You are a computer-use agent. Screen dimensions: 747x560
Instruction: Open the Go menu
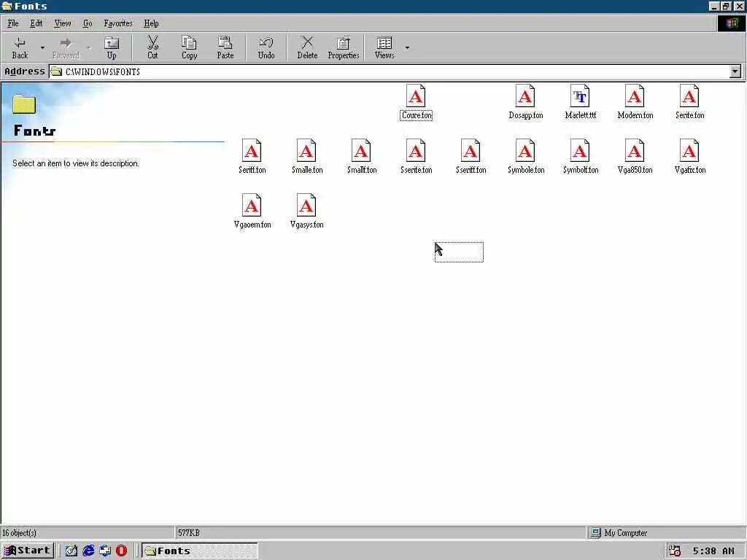click(x=88, y=23)
